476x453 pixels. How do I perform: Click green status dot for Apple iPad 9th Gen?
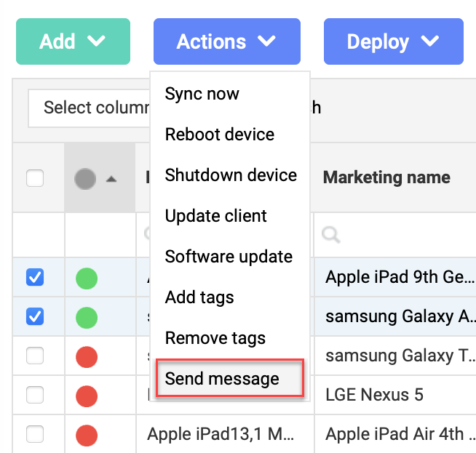tap(86, 278)
